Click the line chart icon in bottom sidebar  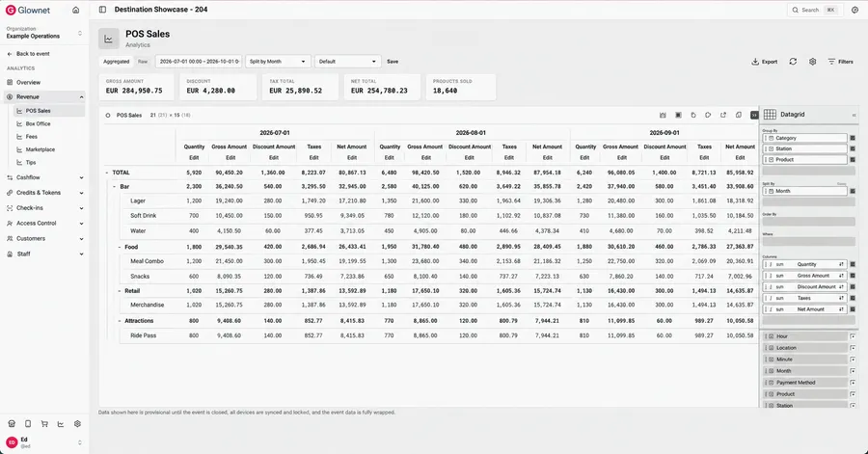click(x=61, y=423)
